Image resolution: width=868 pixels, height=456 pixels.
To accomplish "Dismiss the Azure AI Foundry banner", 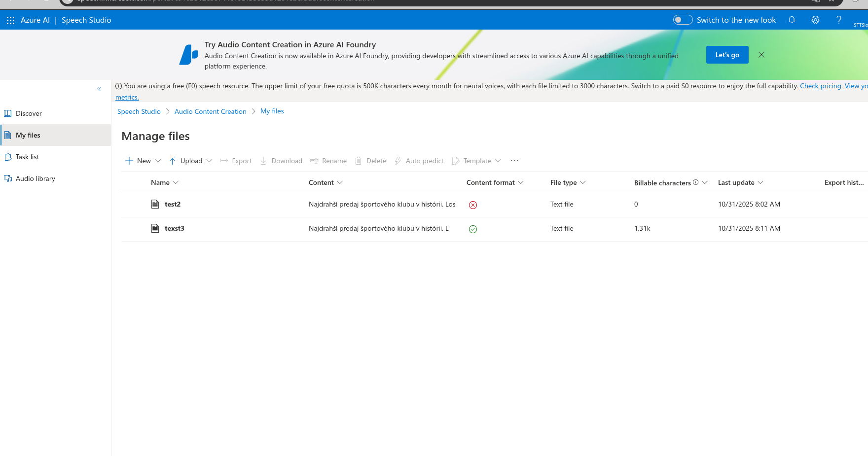I will [x=761, y=55].
